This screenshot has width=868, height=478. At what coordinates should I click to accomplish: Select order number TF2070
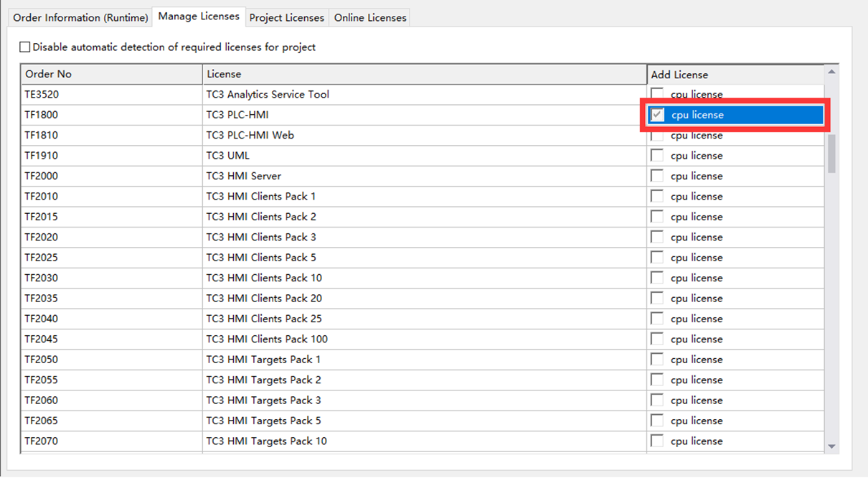pyautogui.click(x=41, y=441)
